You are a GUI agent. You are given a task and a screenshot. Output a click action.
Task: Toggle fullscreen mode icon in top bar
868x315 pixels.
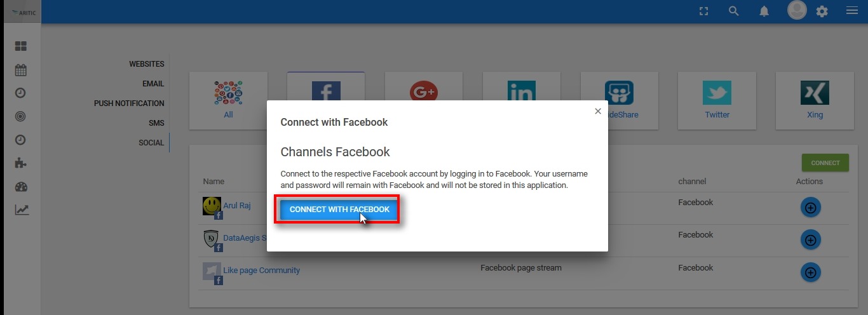pyautogui.click(x=703, y=11)
